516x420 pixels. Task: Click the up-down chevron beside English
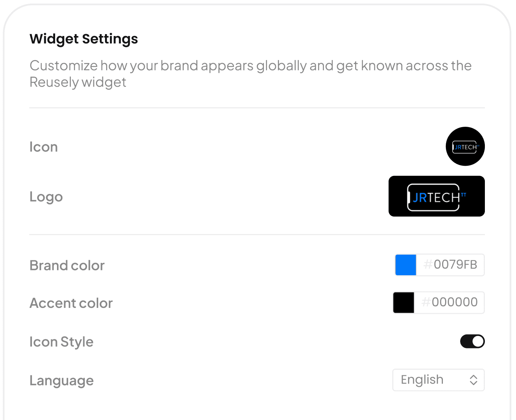(473, 379)
